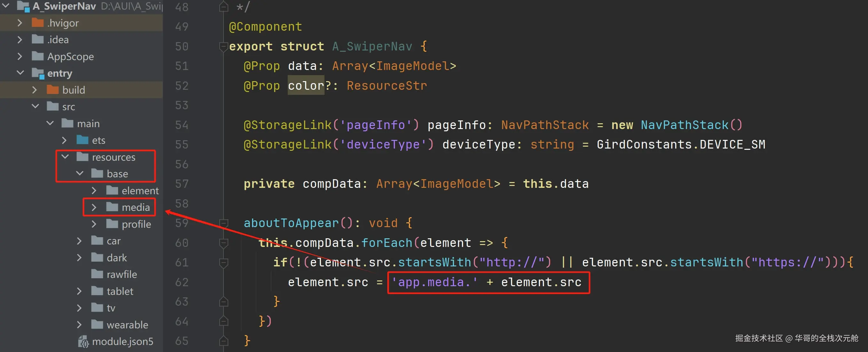Click the A_SwiperNav project root icon
The width and height of the screenshot is (868, 352).
point(23,6)
